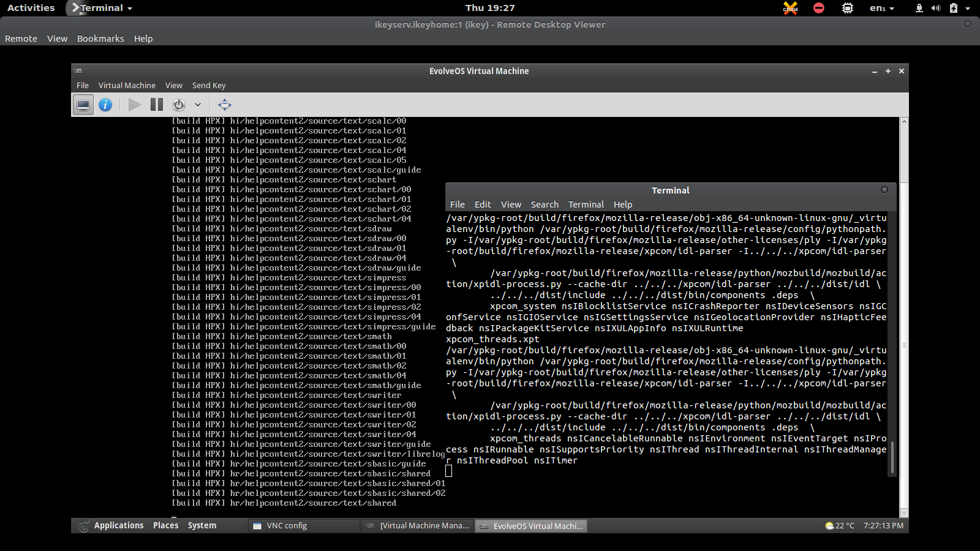Pause the virtual machine
The width and height of the screenshot is (980, 551).
tap(157, 105)
